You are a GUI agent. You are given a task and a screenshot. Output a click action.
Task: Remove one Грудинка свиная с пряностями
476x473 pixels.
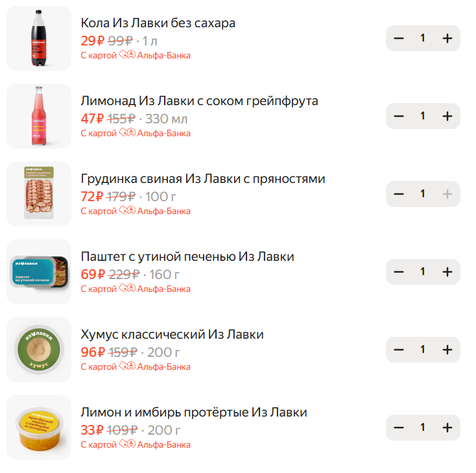[x=399, y=194]
